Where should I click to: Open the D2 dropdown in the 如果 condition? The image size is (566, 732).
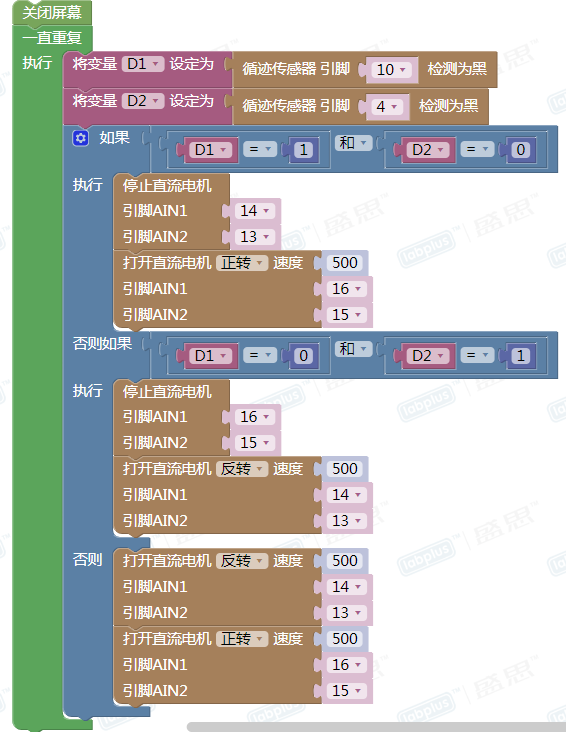tap(429, 150)
